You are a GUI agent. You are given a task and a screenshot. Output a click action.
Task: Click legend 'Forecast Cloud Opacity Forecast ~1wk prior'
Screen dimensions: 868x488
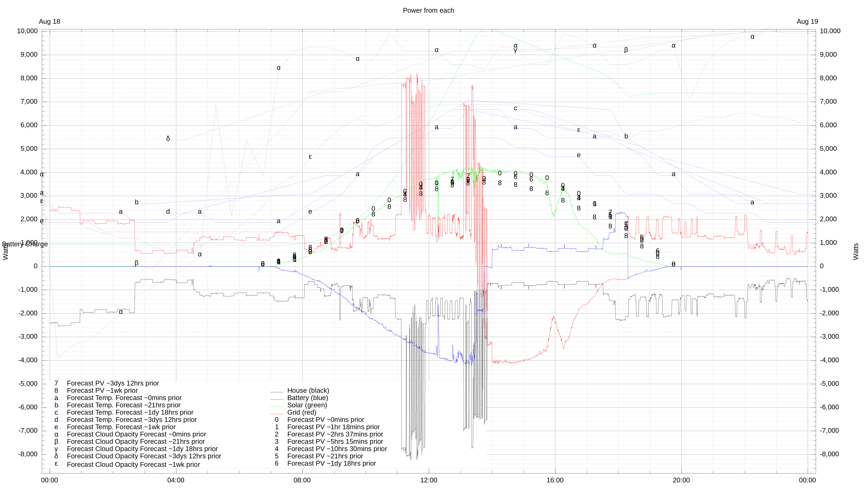(133, 464)
